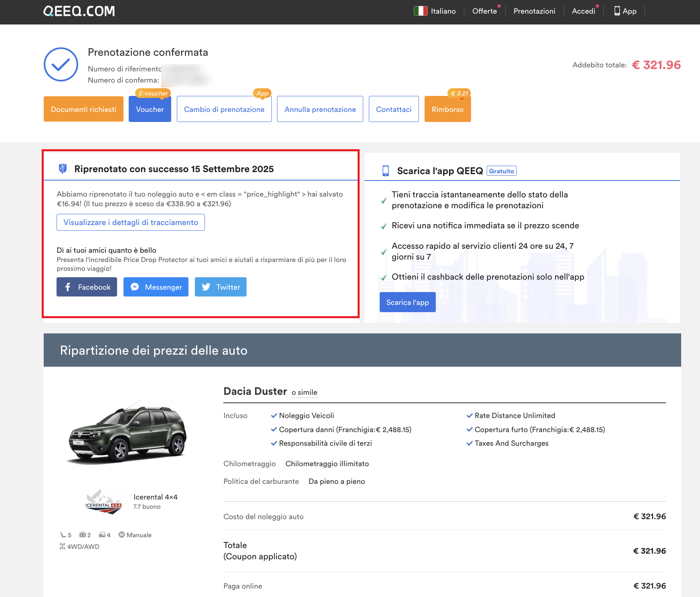700x597 pixels.
Task: Click the 'Prenotazione confermata' heading
Action: tap(148, 52)
